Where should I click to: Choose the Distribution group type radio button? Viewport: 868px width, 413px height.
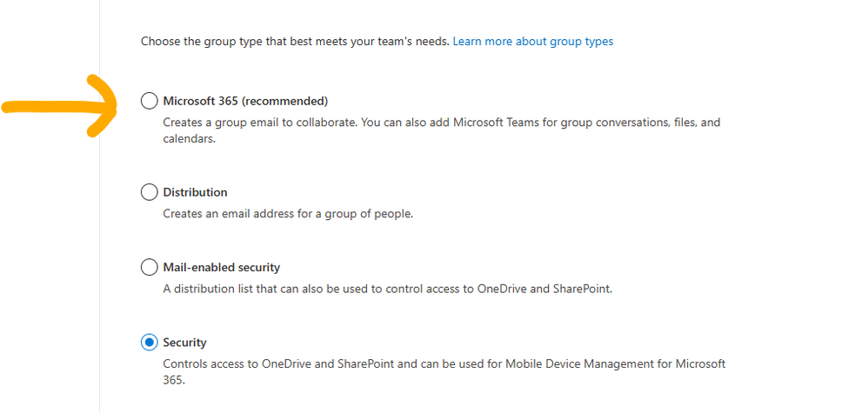click(x=149, y=192)
